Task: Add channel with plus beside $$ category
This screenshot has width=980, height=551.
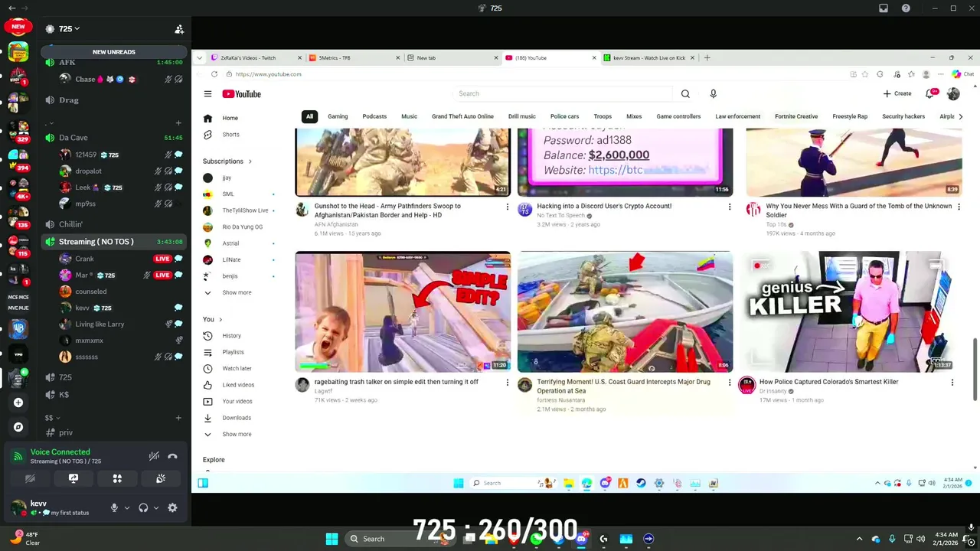Action: point(178,418)
